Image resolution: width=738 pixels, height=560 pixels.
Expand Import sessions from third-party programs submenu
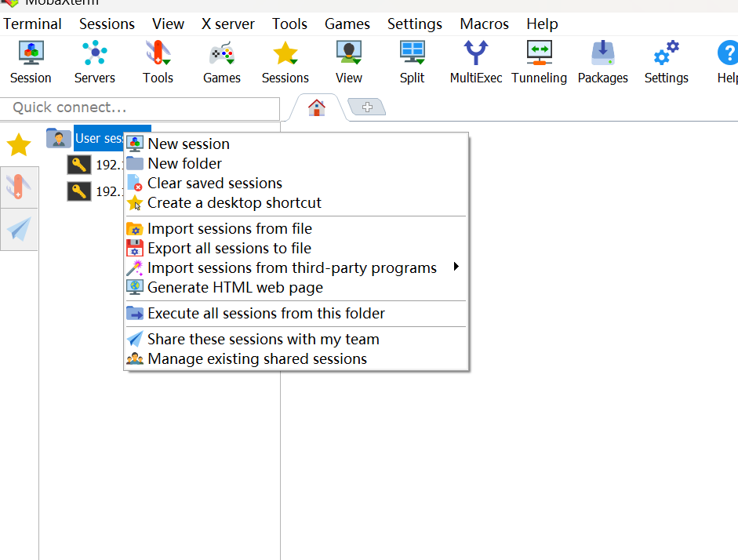[x=296, y=267]
